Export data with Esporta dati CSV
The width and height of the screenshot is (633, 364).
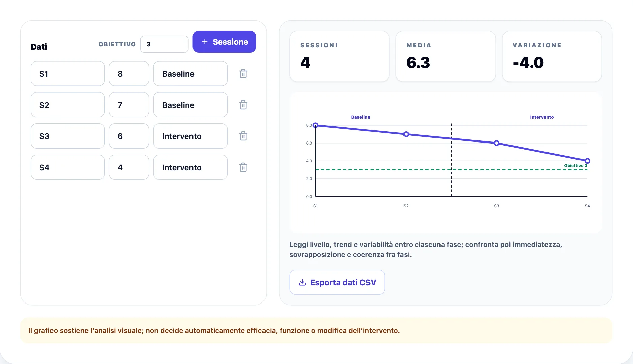point(337,282)
